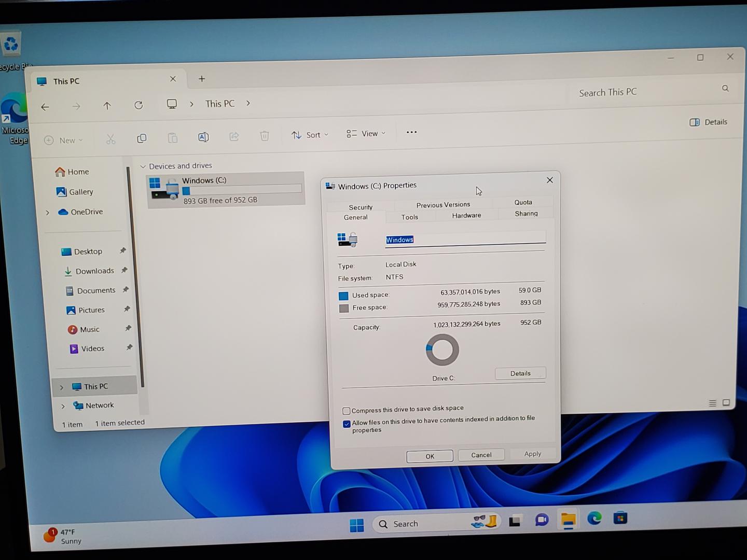Screen dimensions: 747x560
Task: Open the New dropdown menu
Action: click(x=63, y=141)
